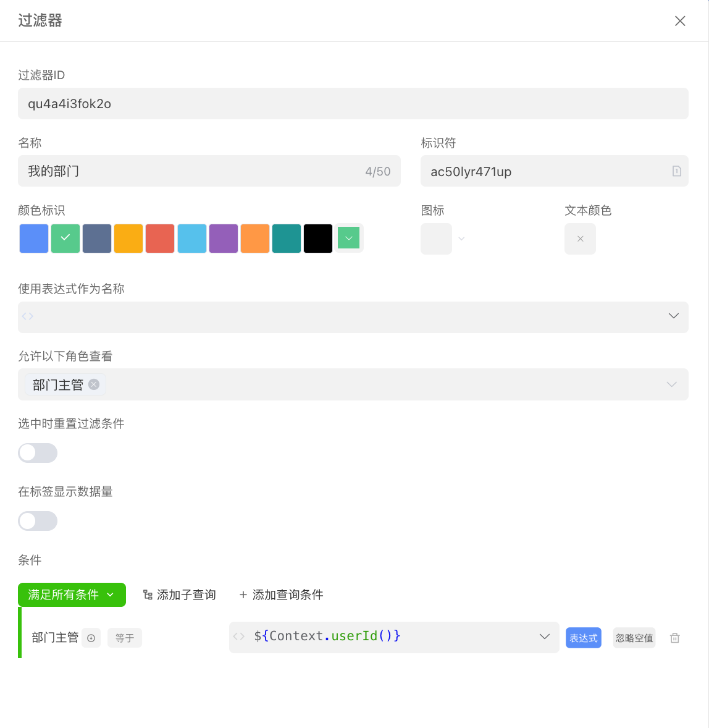The width and height of the screenshot is (709, 728).
Task: Click the 添加子查询 branch icon
Action: pos(147,594)
